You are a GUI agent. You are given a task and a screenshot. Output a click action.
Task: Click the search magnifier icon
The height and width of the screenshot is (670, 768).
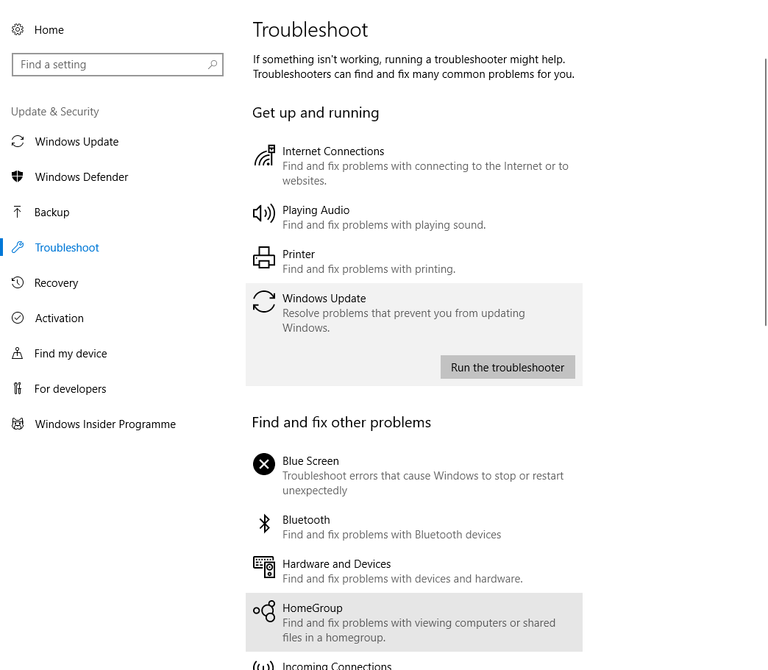(212, 65)
